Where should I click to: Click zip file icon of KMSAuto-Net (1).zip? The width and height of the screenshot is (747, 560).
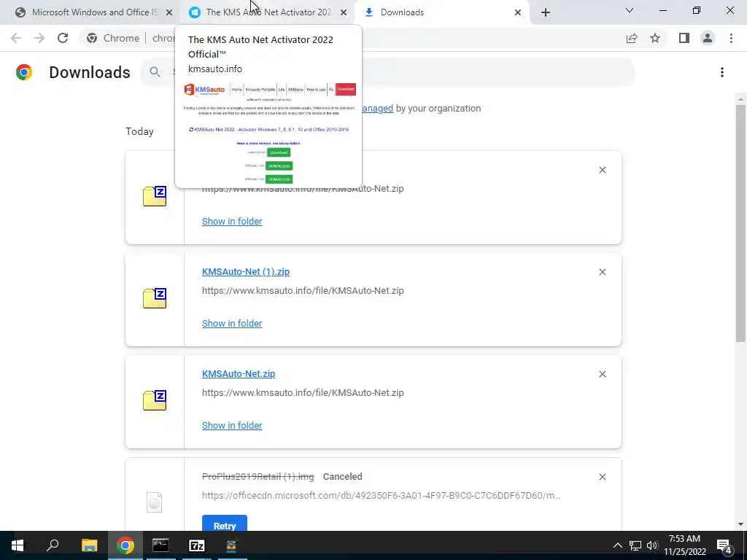(x=155, y=298)
